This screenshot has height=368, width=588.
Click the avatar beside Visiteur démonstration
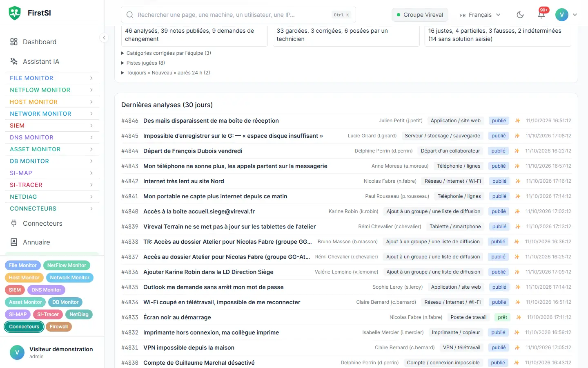pos(17,352)
